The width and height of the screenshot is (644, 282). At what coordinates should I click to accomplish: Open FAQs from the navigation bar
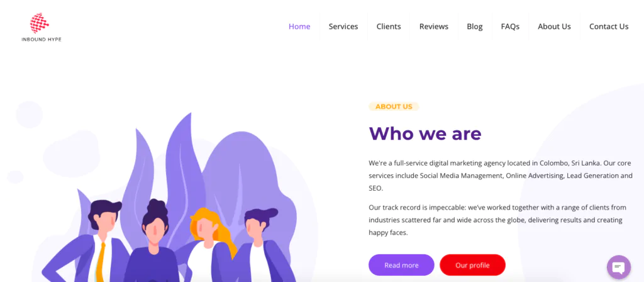coord(510,26)
